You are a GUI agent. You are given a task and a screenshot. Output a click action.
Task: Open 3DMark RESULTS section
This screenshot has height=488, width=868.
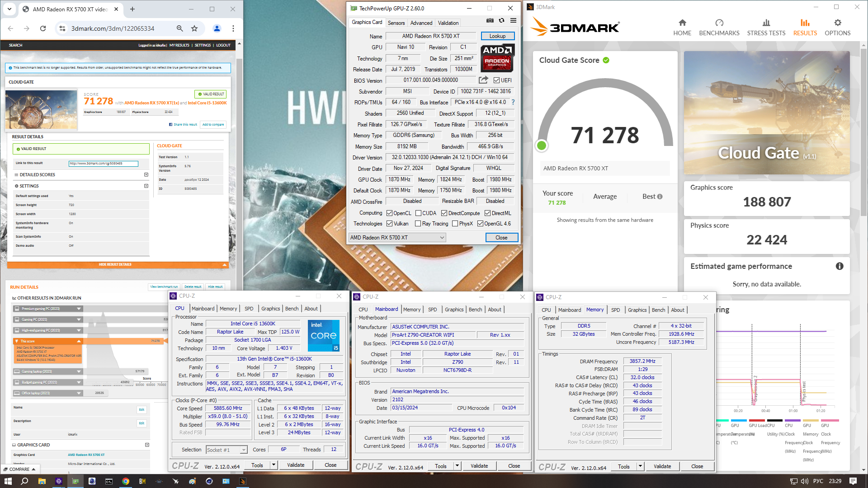pyautogui.click(x=805, y=27)
